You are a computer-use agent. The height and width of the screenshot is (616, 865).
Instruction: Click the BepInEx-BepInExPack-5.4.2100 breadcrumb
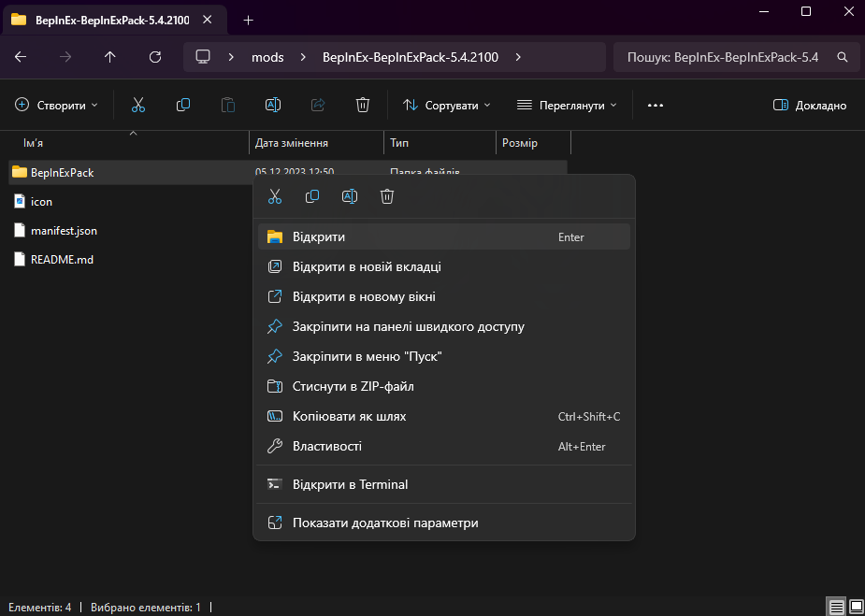(411, 57)
